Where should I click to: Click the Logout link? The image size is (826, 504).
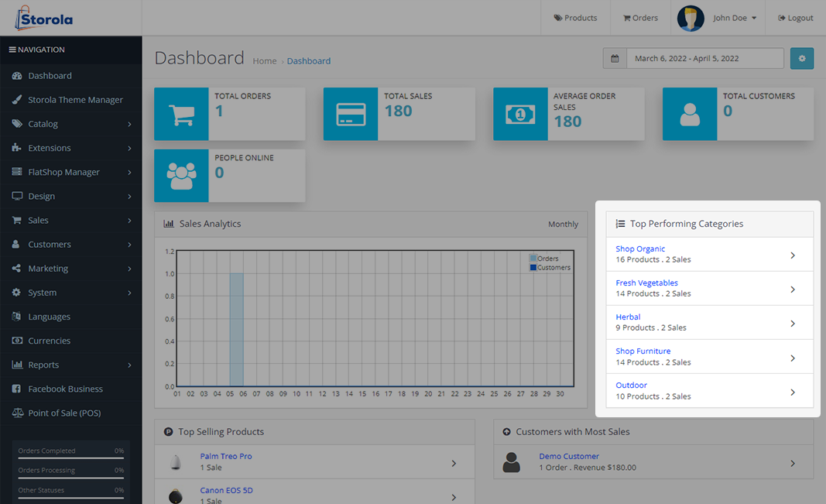pyautogui.click(x=795, y=18)
